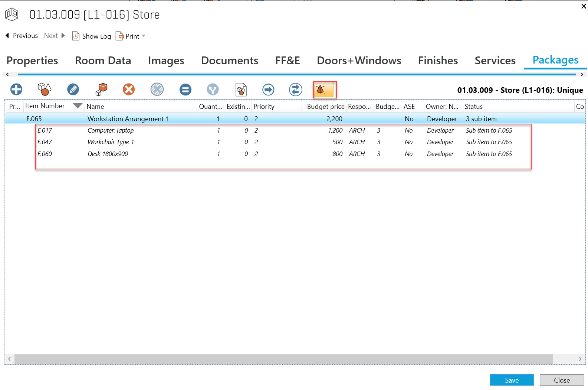
Task: Sort by the Item Number column arrow
Action: click(78, 106)
